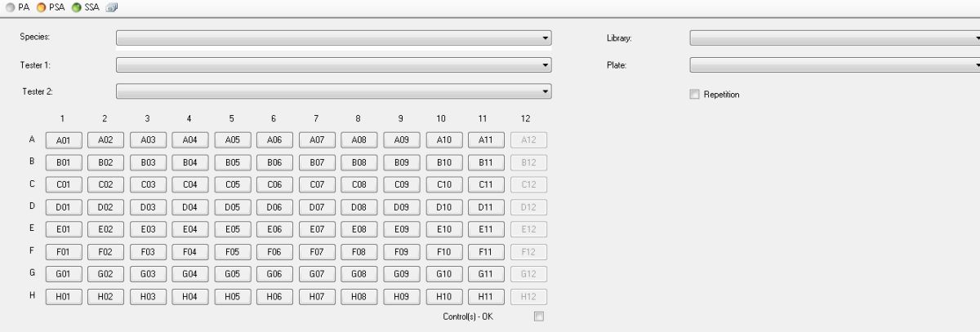Image resolution: width=980 pixels, height=332 pixels.
Task: Select well B03
Action: (148, 162)
